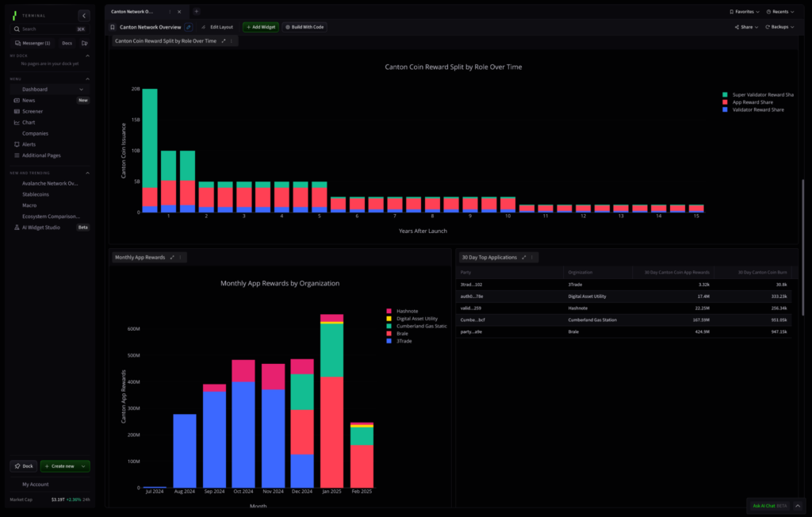Open Stablecoins trending page
The width and height of the screenshot is (812, 517).
click(x=36, y=194)
